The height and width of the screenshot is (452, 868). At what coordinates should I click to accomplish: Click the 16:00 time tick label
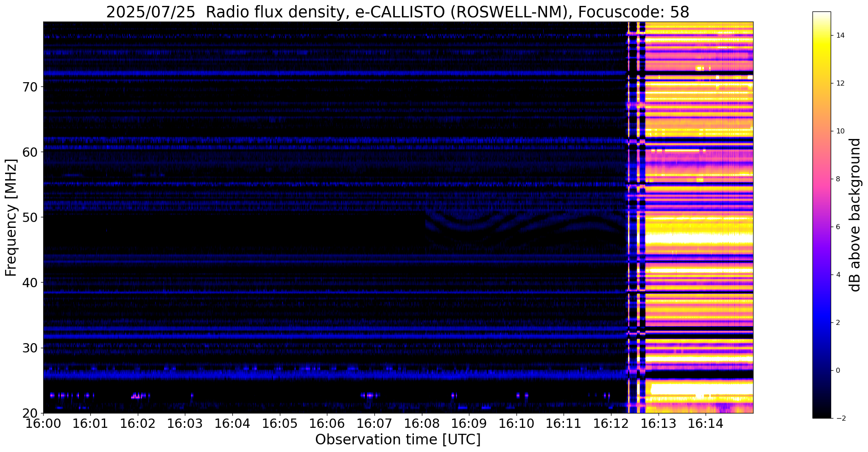tap(43, 424)
